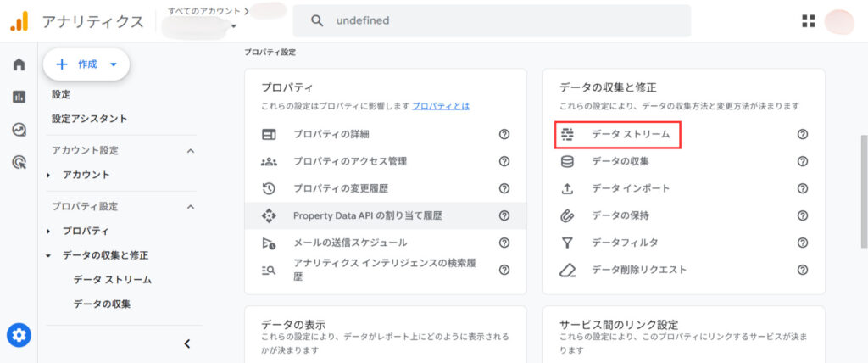Select 設定 in the sidebar
Image resolution: width=868 pixels, height=363 pixels.
[x=61, y=95]
